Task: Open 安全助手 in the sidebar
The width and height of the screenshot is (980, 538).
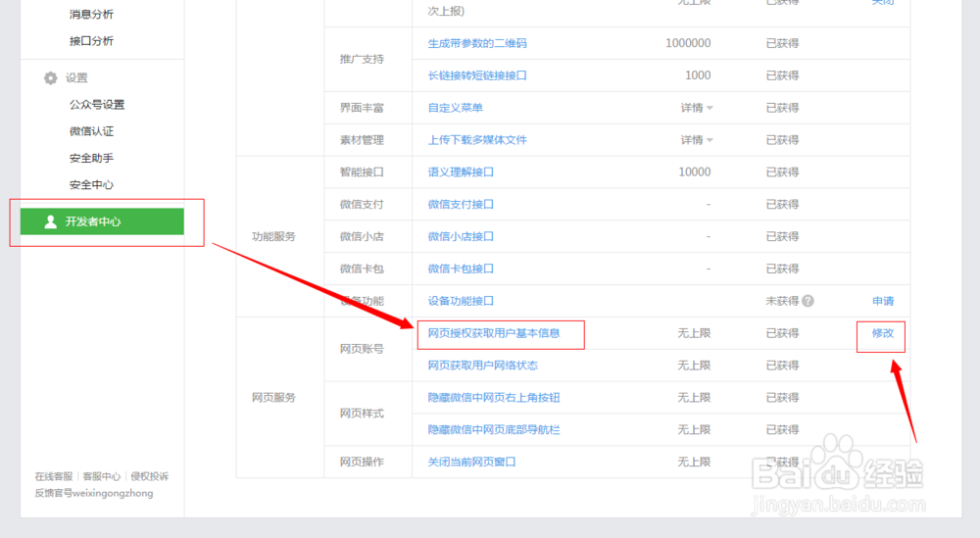Action: coord(91,158)
